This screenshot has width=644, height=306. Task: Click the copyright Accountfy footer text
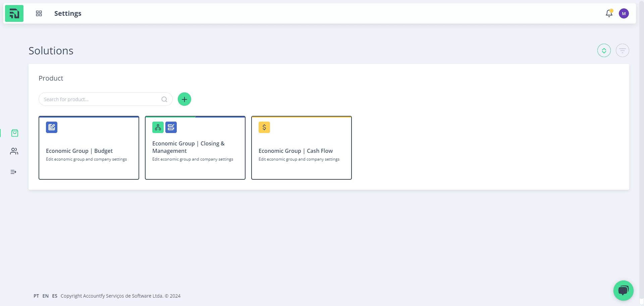point(120,296)
